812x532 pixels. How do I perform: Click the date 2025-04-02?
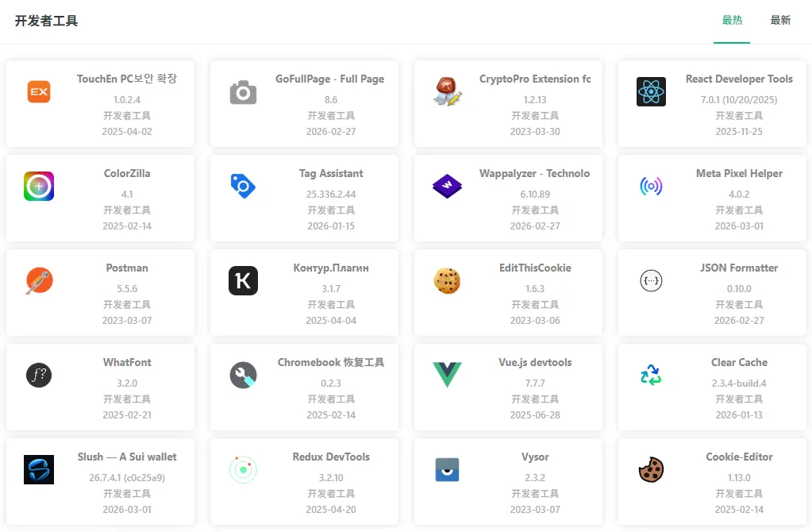click(x=127, y=132)
